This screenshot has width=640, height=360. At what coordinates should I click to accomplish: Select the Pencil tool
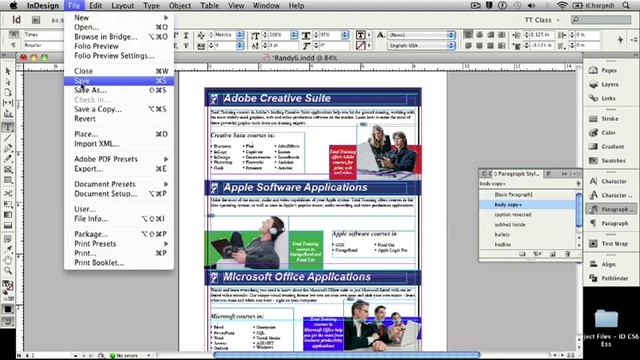[x=8, y=158]
